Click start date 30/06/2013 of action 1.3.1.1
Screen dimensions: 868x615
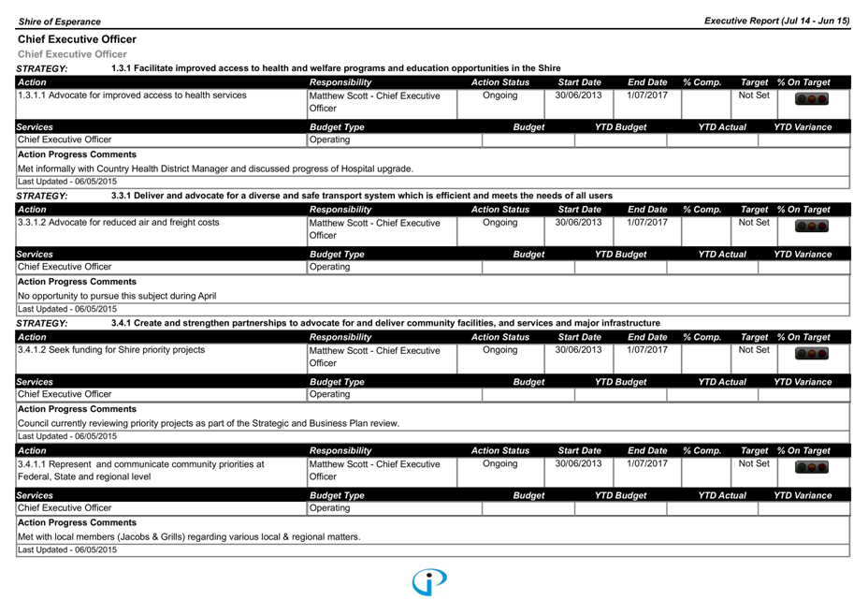[578, 95]
